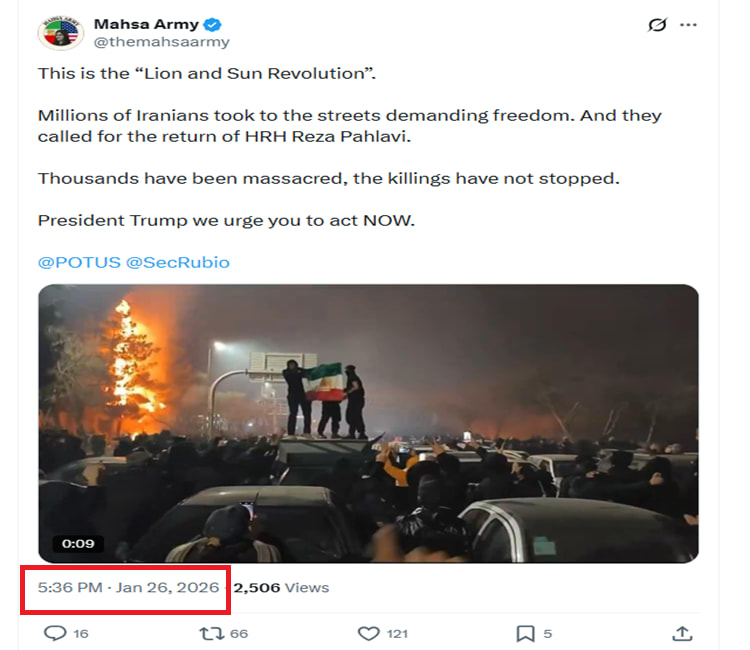Bookmark the post with the bookmark icon

[x=525, y=633]
